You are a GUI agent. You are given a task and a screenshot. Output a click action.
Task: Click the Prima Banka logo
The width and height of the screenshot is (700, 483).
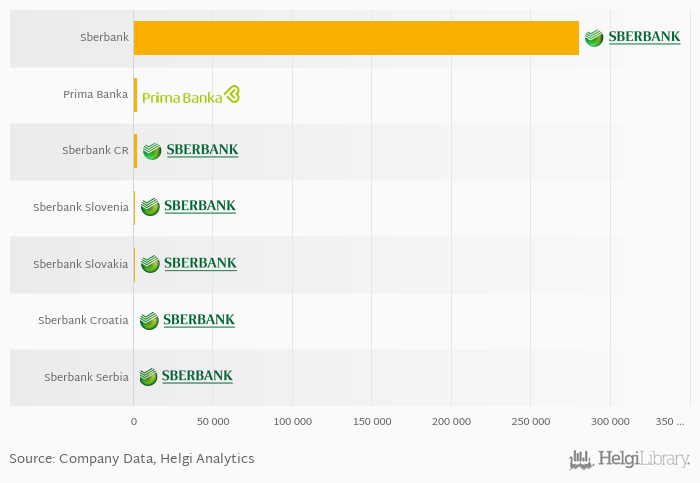click(191, 95)
